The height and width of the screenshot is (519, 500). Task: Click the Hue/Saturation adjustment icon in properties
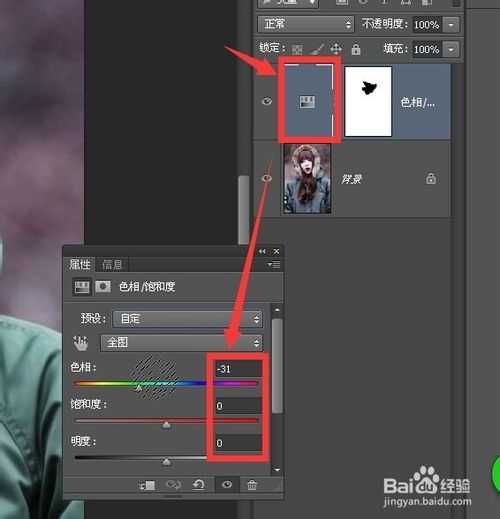click(x=81, y=287)
